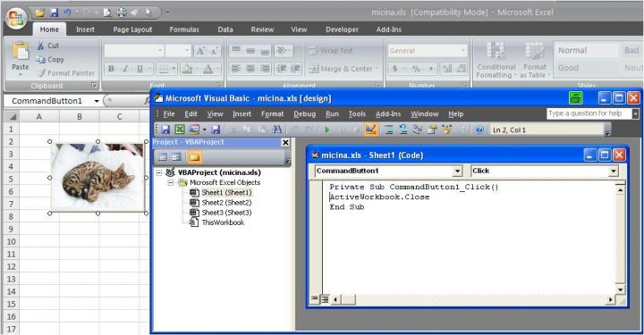Click the VBA Help question icon

479,130
